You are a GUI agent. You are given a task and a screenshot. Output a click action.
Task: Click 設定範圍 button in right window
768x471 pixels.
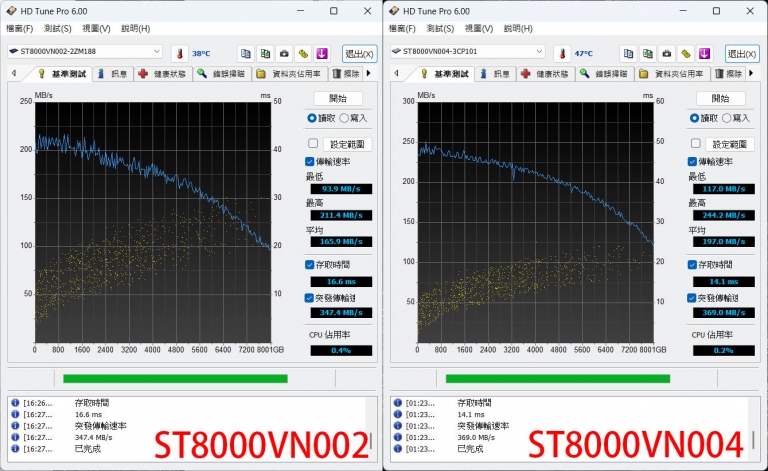[x=730, y=144]
